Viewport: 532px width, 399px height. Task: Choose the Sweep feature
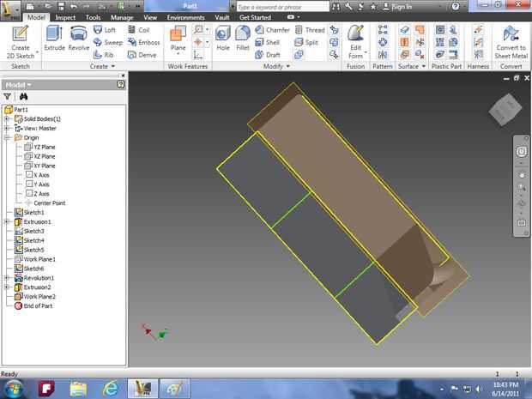click(108, 42)
